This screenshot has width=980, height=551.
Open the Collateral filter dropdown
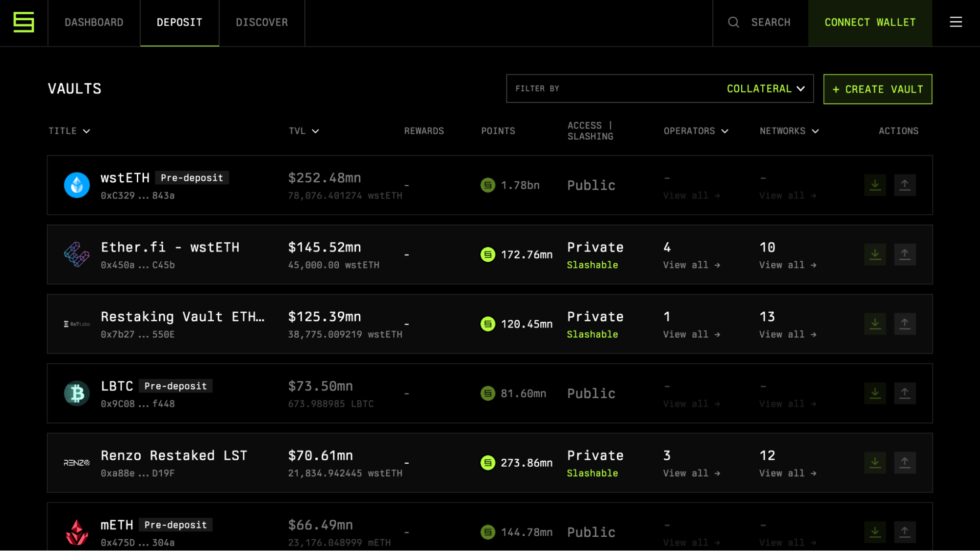tap(765, 89)
